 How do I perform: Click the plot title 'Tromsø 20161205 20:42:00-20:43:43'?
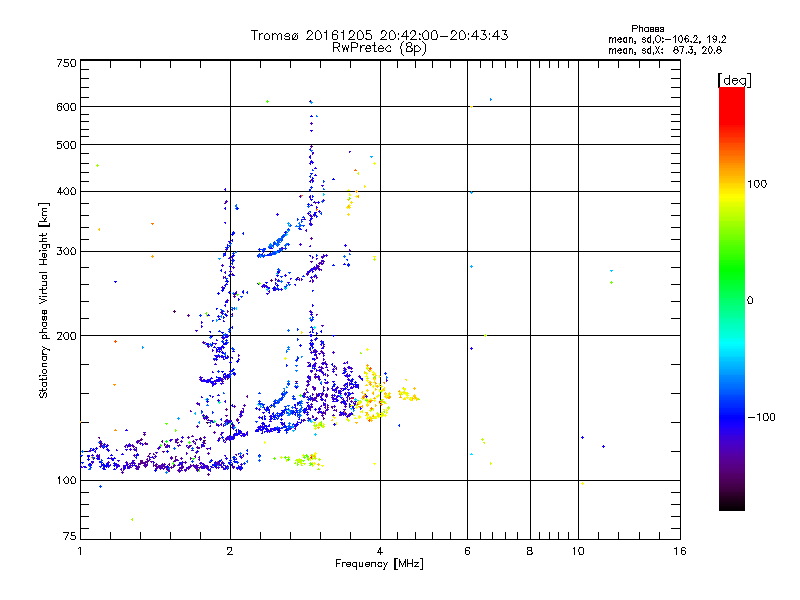coord(379,35)
